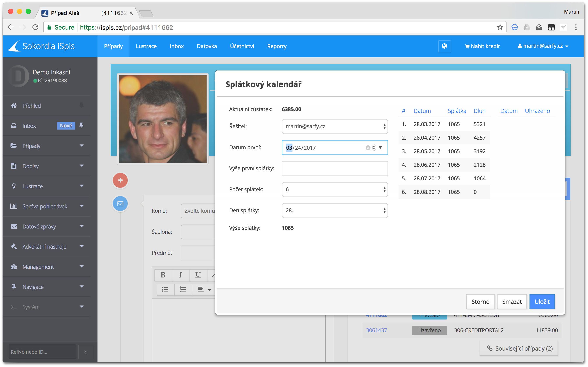Screen dimensions: 588x367
Task: Toggle pin next to Přehled sidebar item
Action: pos(81,105)
